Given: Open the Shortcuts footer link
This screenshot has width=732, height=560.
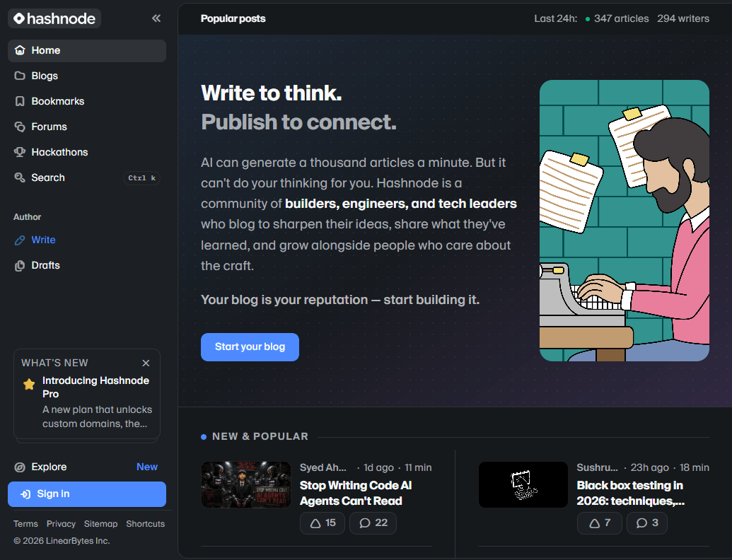Looking at the screenshot, I should (x=146, y=524).
